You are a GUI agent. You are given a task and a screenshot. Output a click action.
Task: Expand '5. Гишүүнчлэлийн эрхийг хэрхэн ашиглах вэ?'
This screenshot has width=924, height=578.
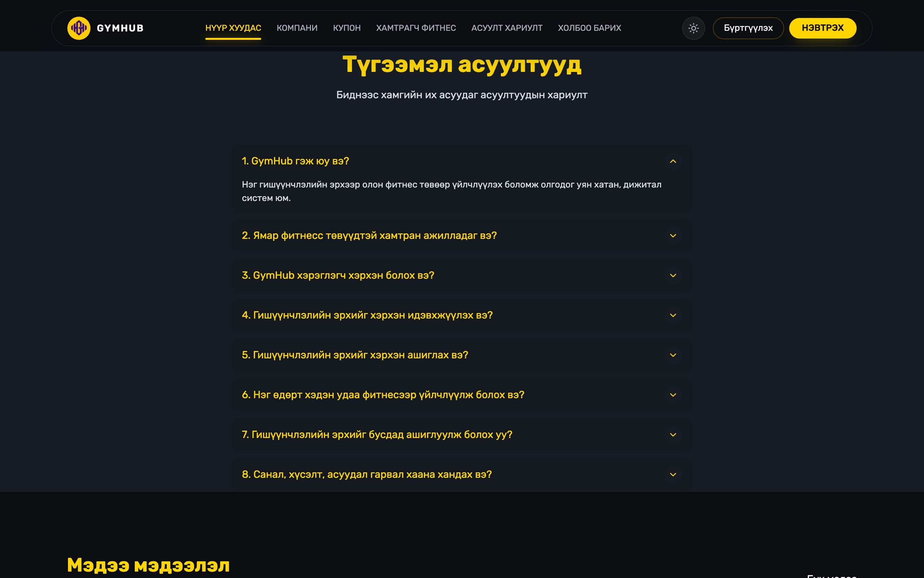point(462,355)
